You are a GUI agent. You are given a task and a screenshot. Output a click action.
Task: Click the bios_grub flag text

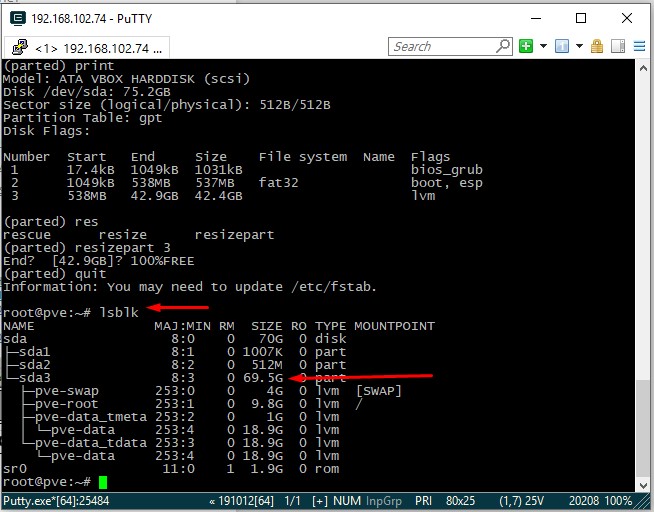point(447,170)
